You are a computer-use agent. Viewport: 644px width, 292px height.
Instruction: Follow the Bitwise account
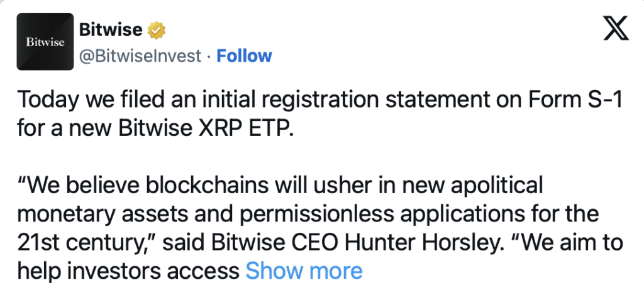point(244,56)
